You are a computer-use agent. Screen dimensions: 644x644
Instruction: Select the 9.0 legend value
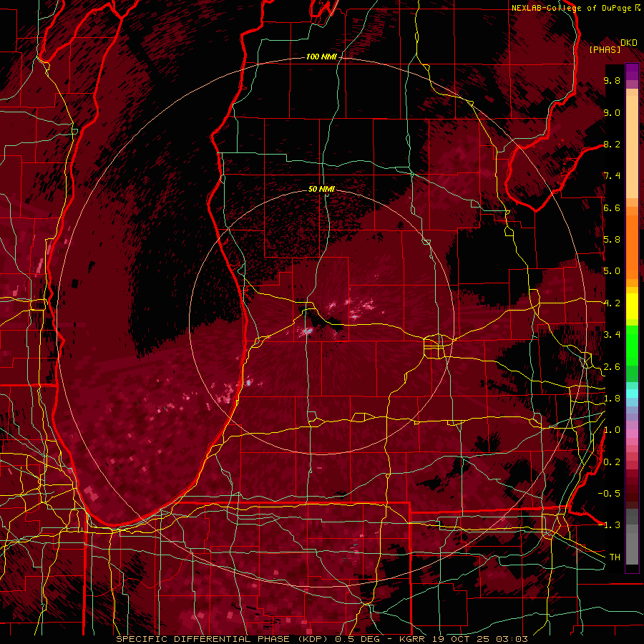coord(612,112)
